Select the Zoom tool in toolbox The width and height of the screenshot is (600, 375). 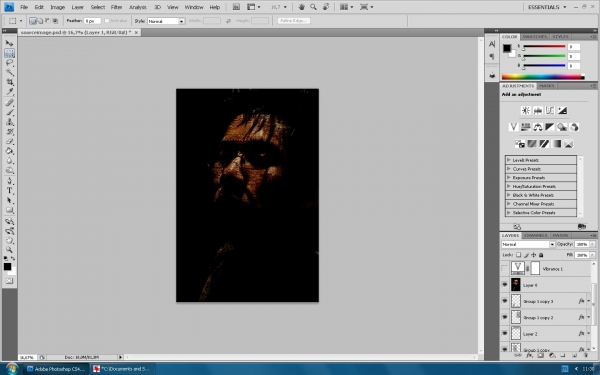[10, 250]
